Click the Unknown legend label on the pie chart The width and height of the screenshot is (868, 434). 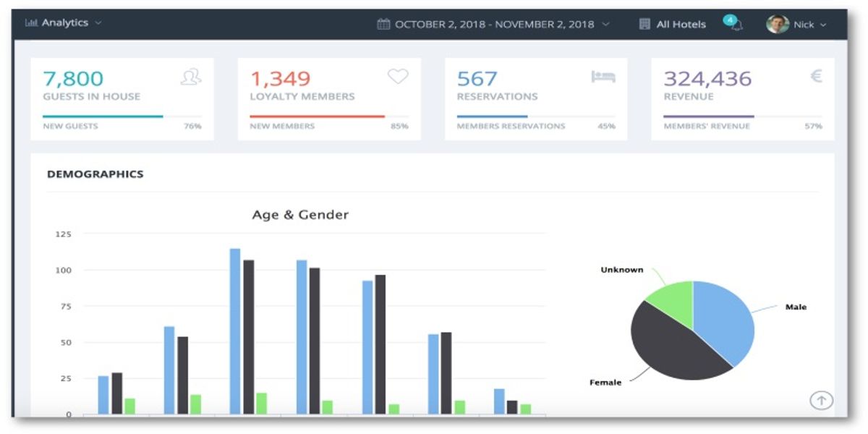point(621,268)
